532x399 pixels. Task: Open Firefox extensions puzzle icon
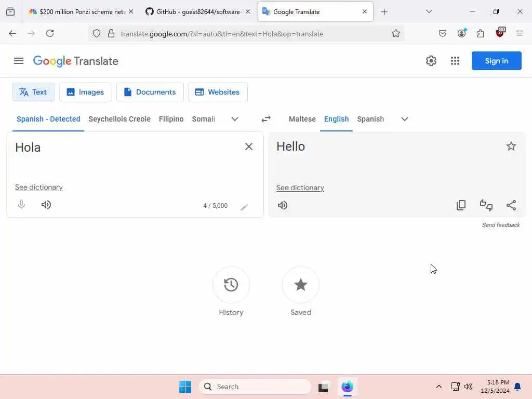click(480, 33)
